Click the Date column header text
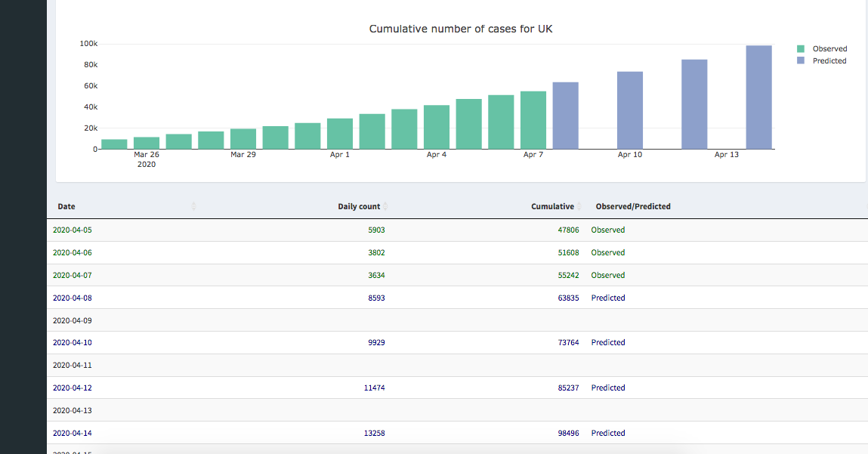Screen dimensions: 868x454 [66, 206]
